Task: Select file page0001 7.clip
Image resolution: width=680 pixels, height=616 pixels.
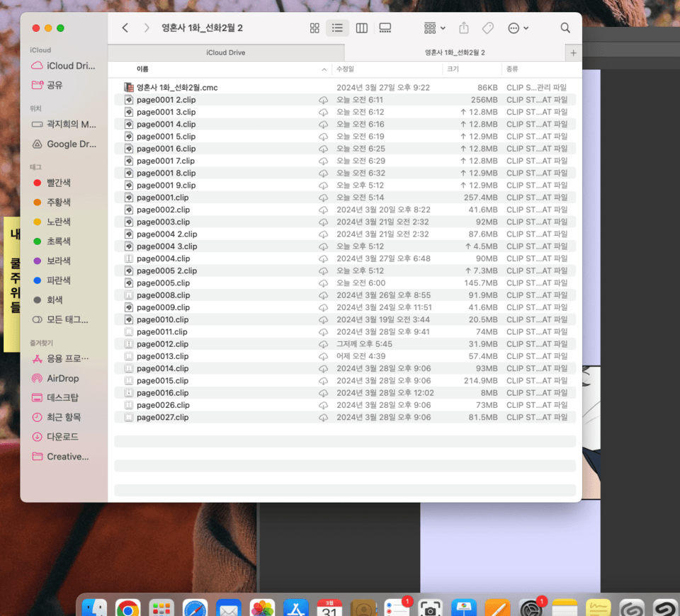Action: coord(345,161)
